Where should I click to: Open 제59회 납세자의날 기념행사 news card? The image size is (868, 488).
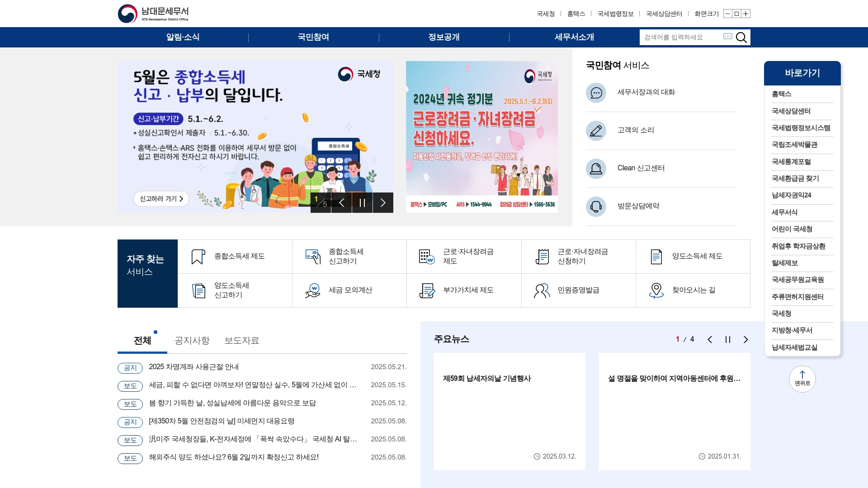509,411
